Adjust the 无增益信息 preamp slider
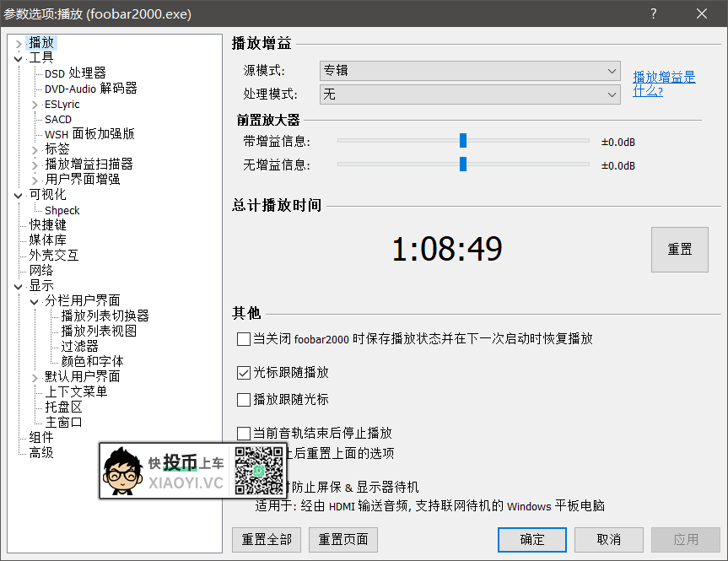The image size is (728, 561). click(463, 164)
